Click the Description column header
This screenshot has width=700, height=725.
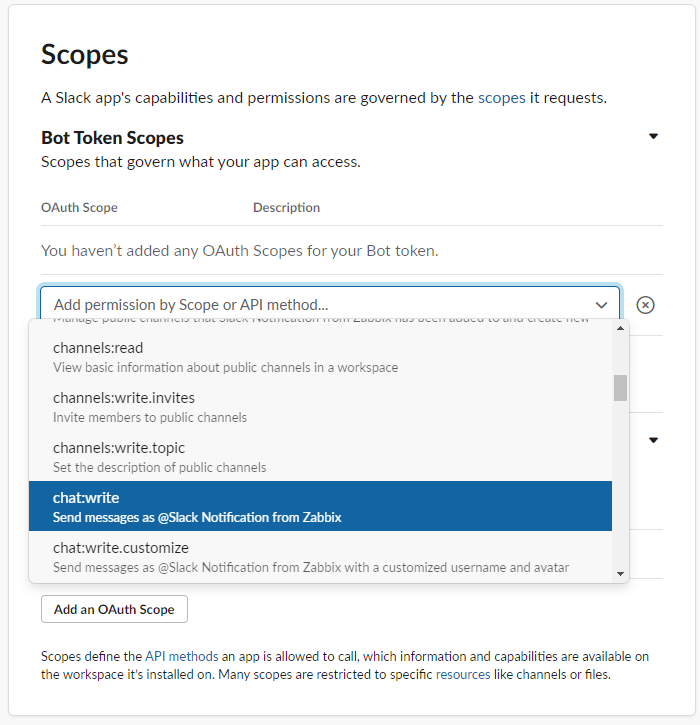click(x=286, y=208)
